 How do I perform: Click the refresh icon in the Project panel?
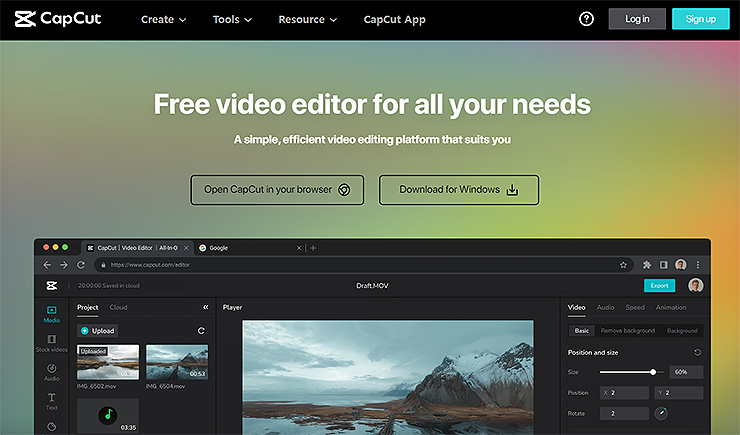tap(201, 331)
